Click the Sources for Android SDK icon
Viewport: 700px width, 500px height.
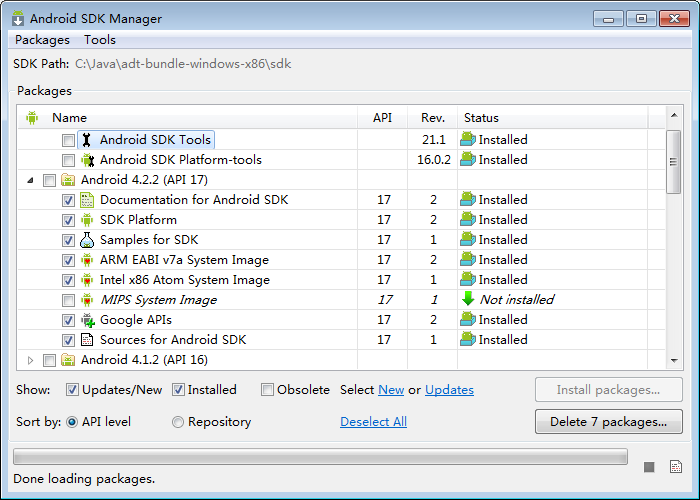[87, 340]
